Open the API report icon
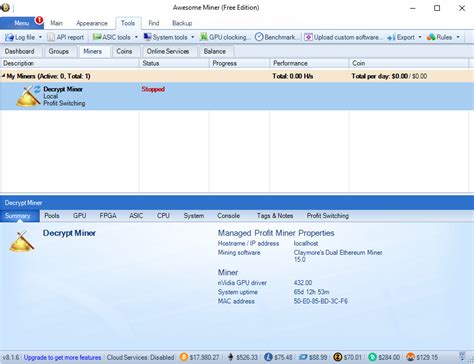The width and height of the screenshot is (474, 364). point(51,37)
